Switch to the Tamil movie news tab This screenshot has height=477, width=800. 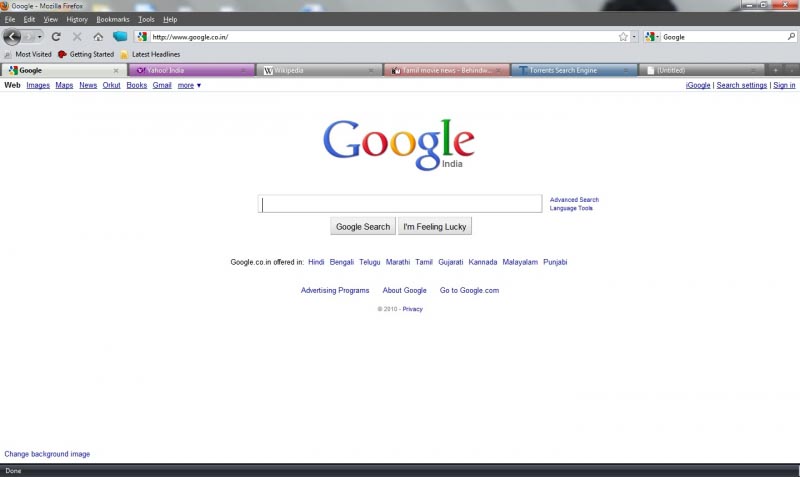pos(446,70)
